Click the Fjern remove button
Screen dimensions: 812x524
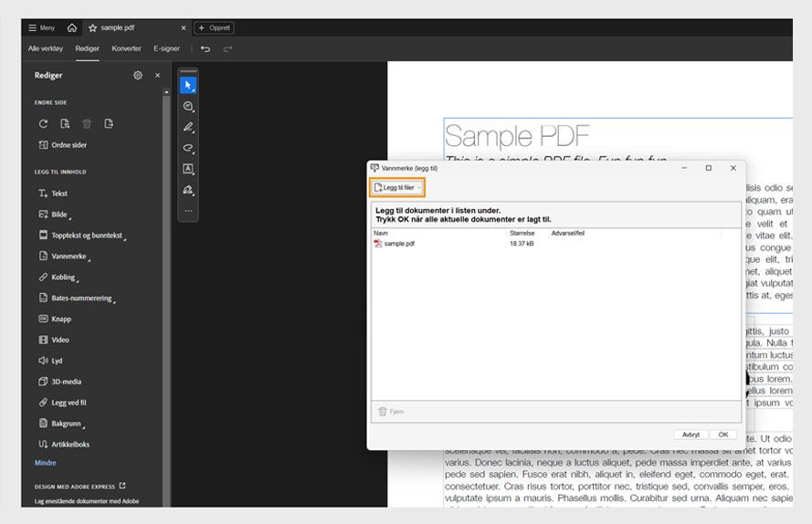392,412
